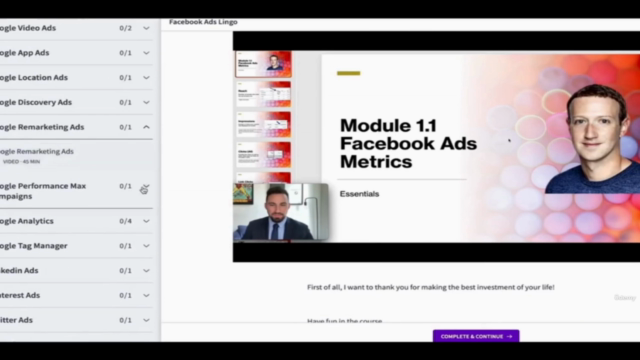Click the Google Location Ads section title

coord(34,78)
